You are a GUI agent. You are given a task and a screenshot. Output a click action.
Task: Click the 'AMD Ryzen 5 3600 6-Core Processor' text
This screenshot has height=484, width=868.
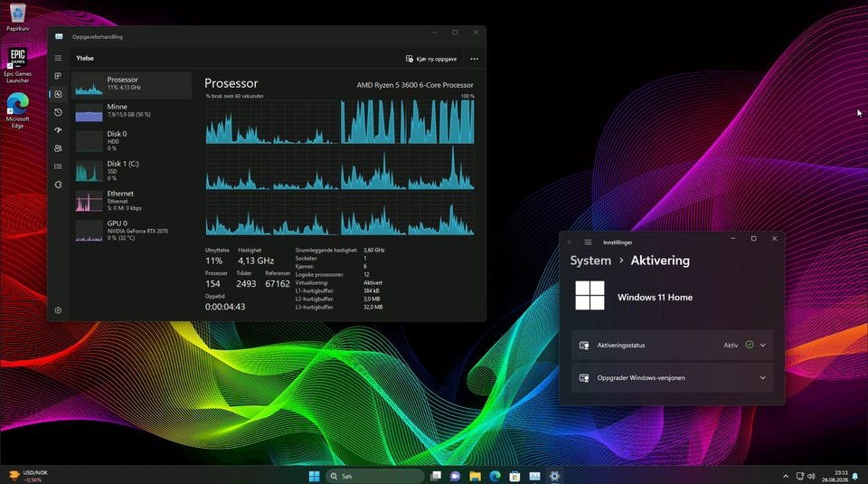[x=415, y=85]
